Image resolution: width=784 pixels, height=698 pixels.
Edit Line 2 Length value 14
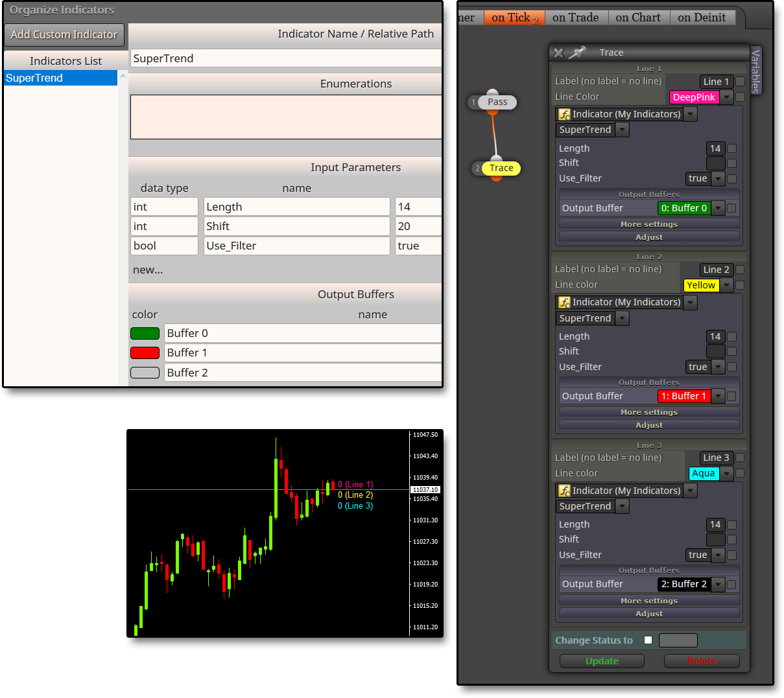(715, 336)
